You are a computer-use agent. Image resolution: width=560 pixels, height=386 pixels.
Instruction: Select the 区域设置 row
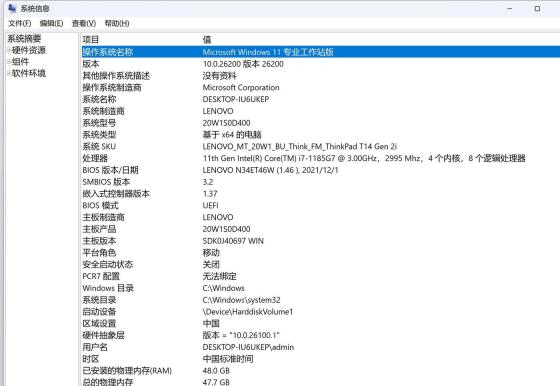point(321,323)
